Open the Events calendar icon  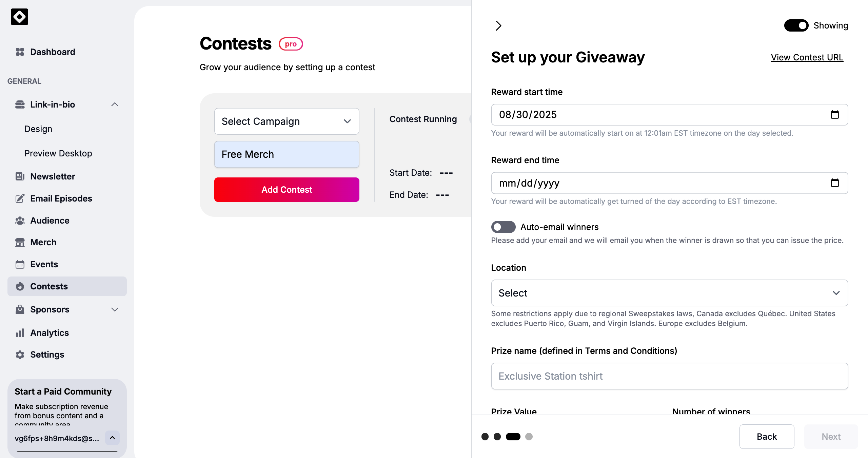click(20, 264)
